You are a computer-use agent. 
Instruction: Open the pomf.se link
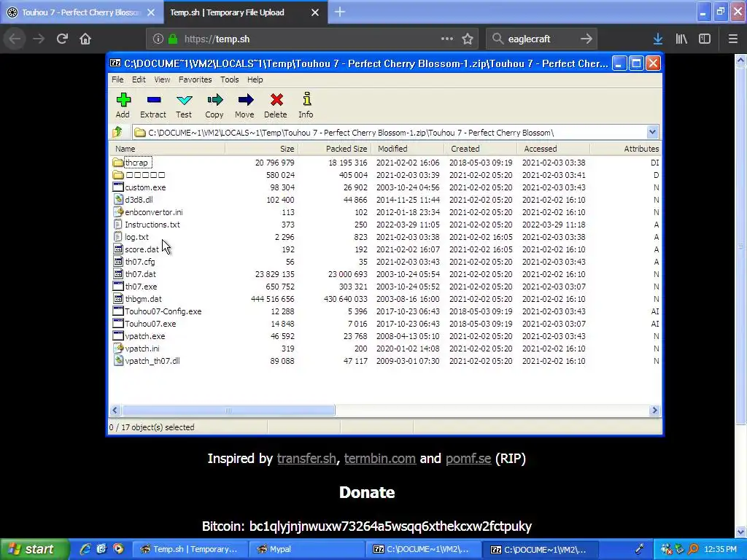(468, 458)
